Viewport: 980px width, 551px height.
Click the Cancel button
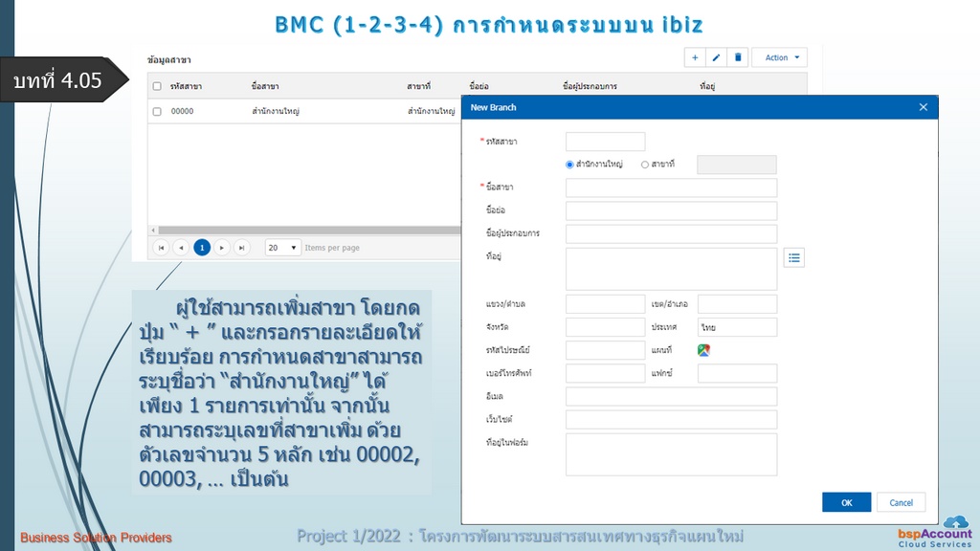pyautogui.click(x=901, y=502)
